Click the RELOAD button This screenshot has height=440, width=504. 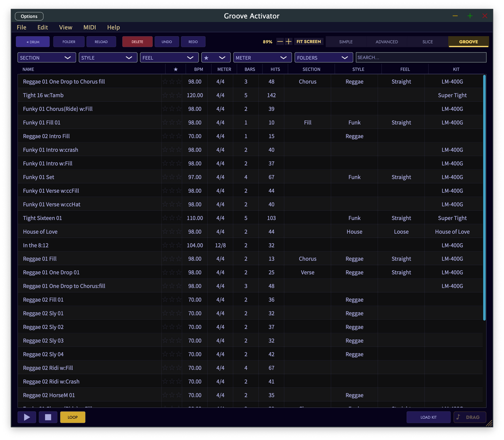pyautogui.click(x=101, y=42)
